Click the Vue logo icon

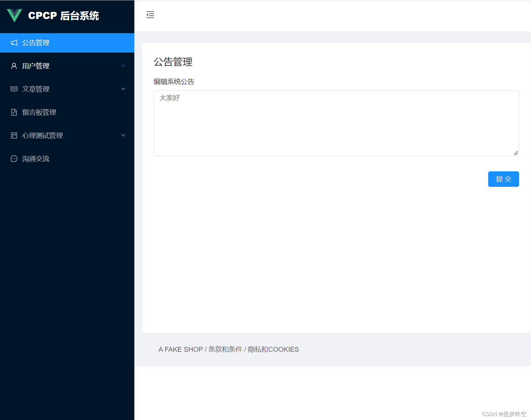click(14, 15)
